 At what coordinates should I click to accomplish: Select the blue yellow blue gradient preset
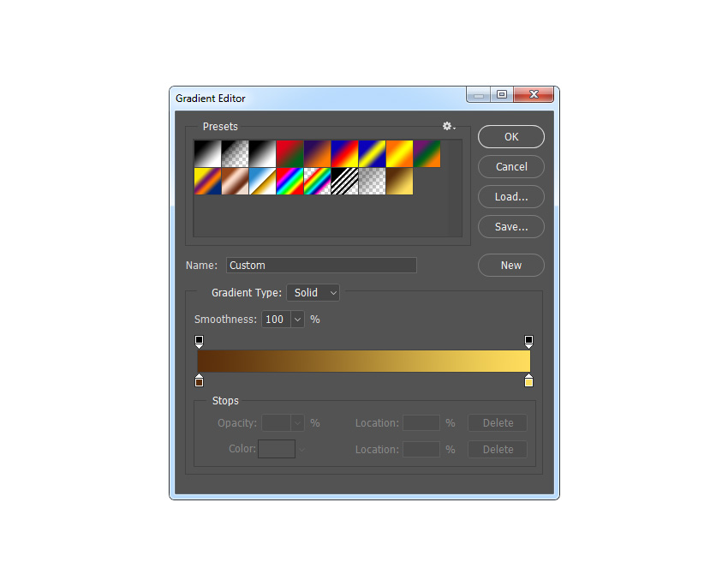372,153
